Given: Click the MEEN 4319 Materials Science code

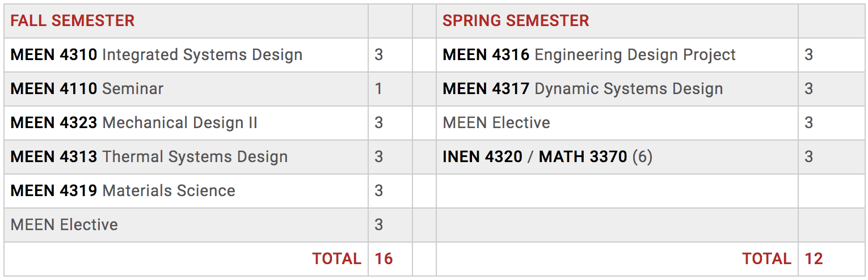Looking at the screenshot, I should (54, 191).
